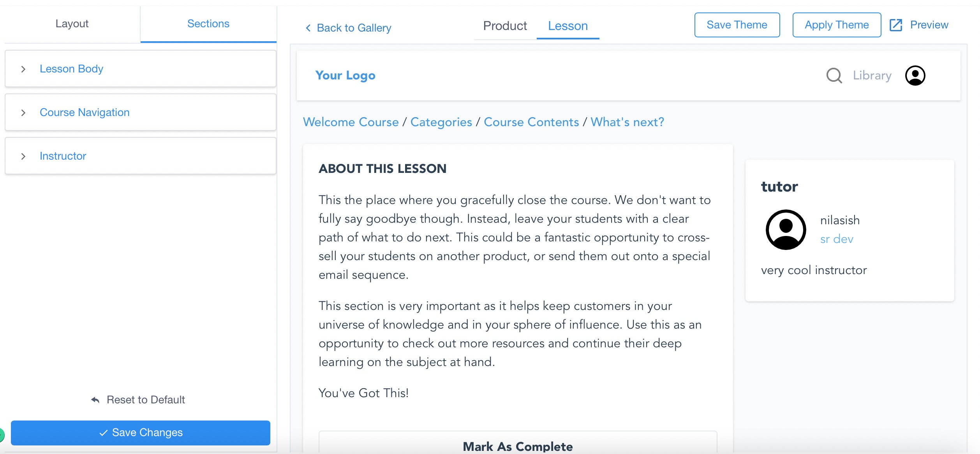The height and width of the screenshot is (454, 980).
Task: Click the Save Changes button
Action: pos(141,433)
